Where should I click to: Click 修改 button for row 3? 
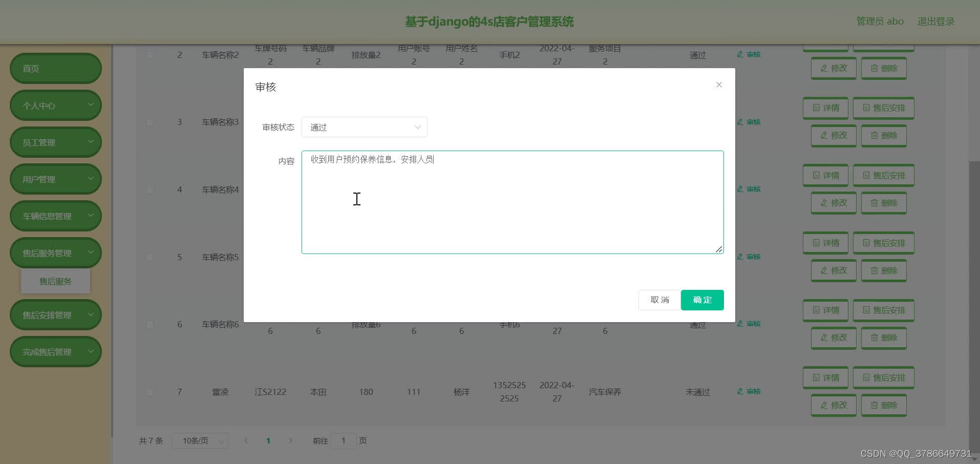tap(834, 136)
